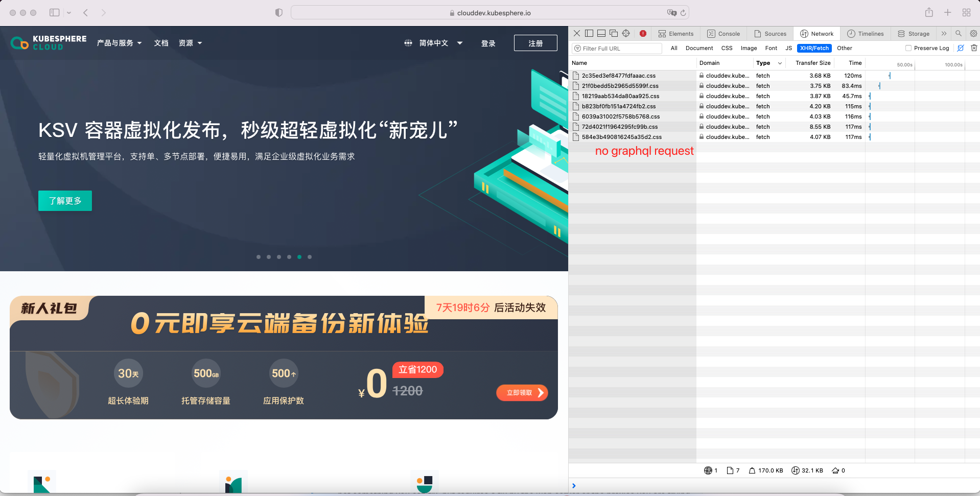Click the 立即领取 button
980x496 pixels.
tap(522, 393)
